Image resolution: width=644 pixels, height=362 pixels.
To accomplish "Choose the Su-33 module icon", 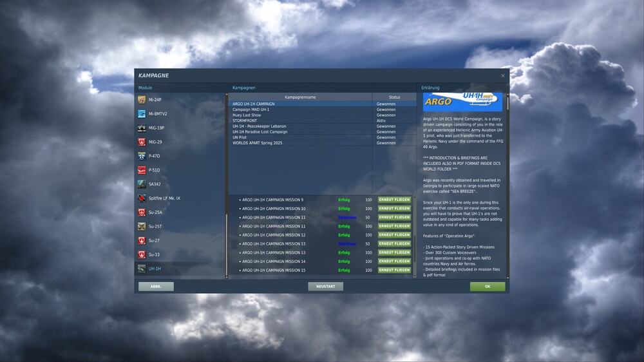I will point(142,254).
